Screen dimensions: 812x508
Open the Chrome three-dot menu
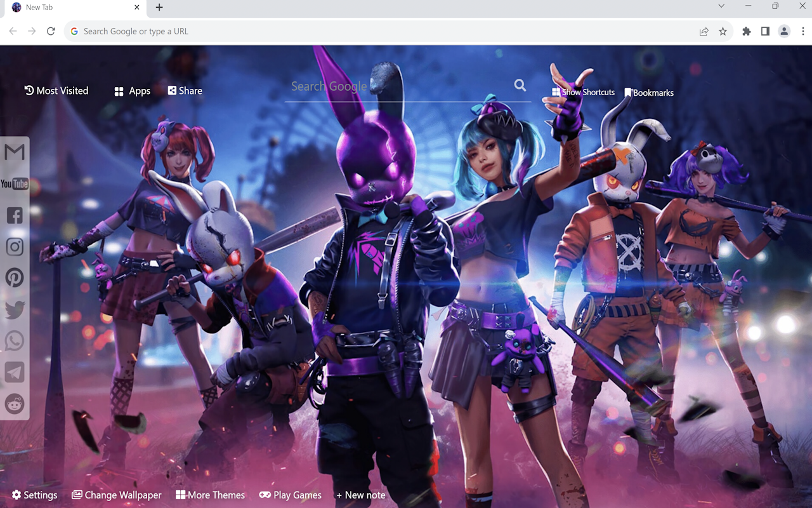[802, 31]
